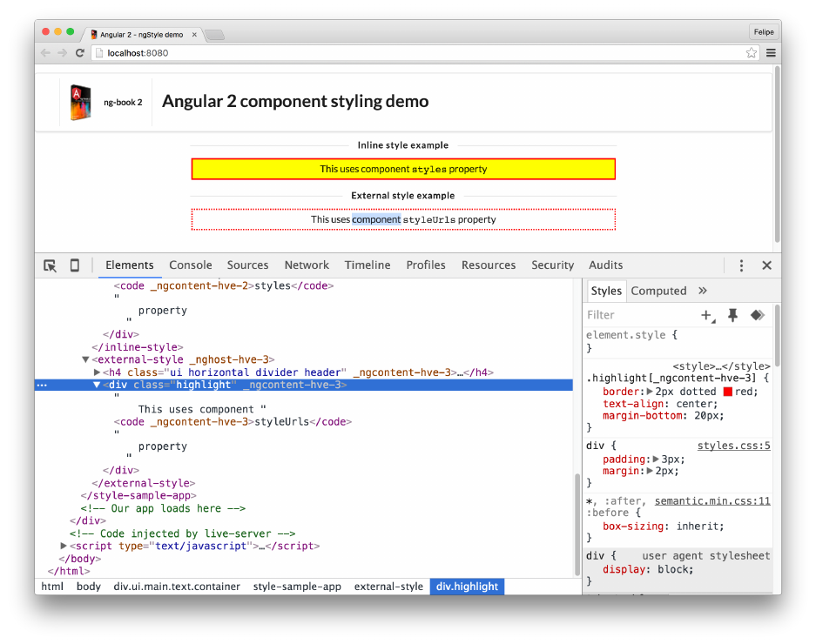The width and height of the screenshot is (816, 644).
Task: Click the red border color swatch
Action: (727, 392)
